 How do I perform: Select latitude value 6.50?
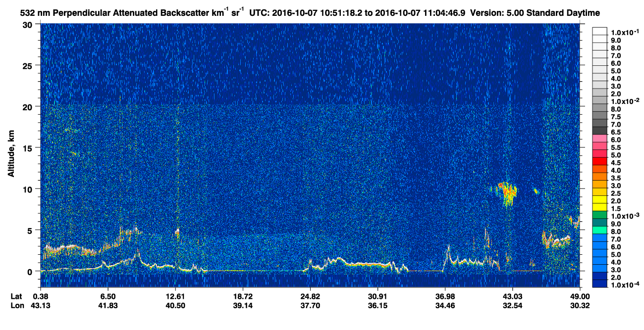pos(108,296)
